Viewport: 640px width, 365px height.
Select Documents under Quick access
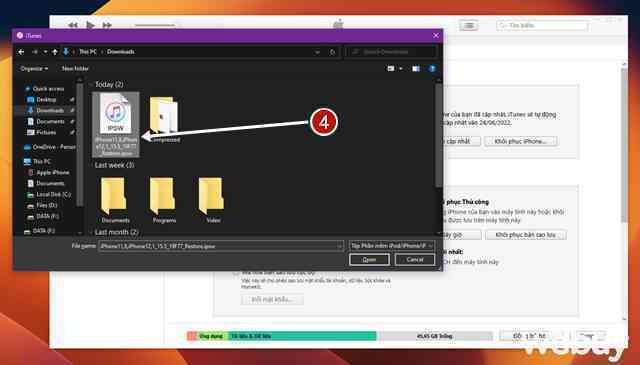click(x=46, y=122)
